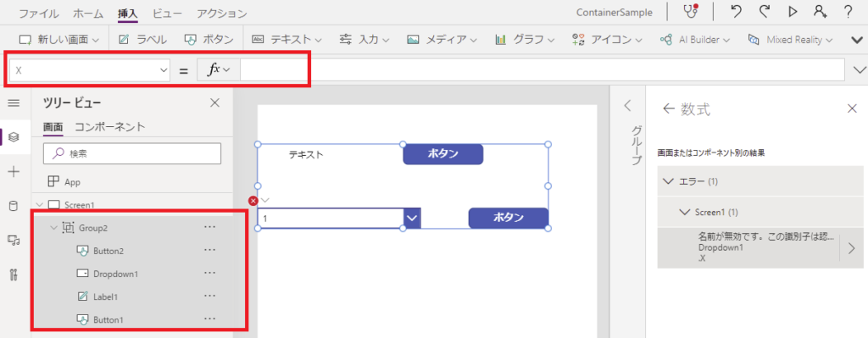Image resolution: width=868 pixels, height=338 pixels.
Task: Insert a ラベル control
Action: click(x=142, y=40)
